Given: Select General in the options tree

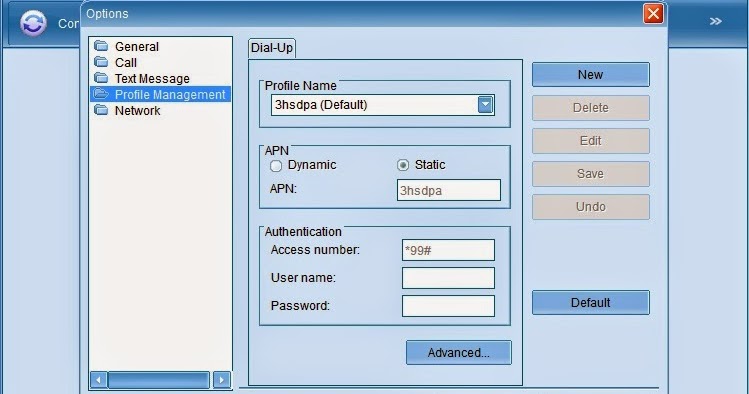Looking at the screenshot, I should pyautogui.click(x=137, y=46).
